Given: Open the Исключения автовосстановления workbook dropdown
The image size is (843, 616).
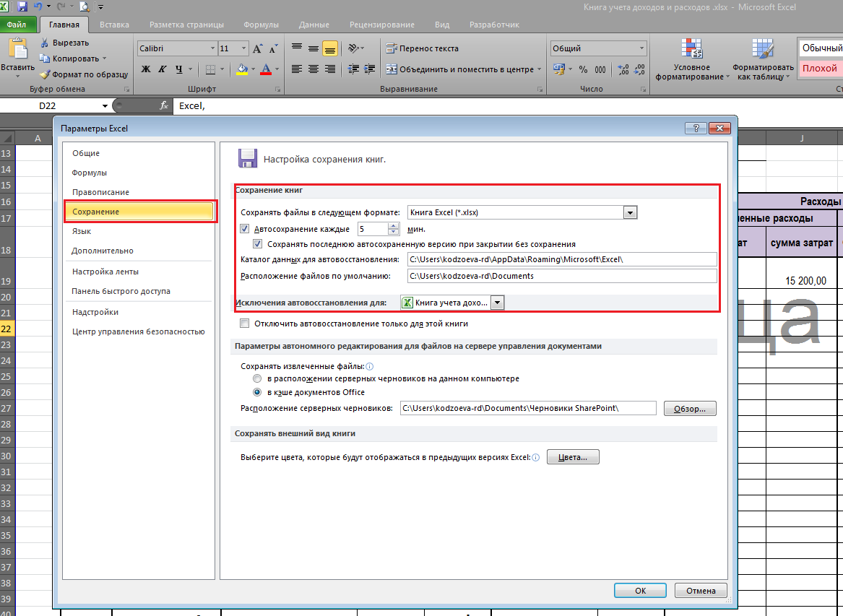Looking at the screenshot, I should click(x=497, y=303).
